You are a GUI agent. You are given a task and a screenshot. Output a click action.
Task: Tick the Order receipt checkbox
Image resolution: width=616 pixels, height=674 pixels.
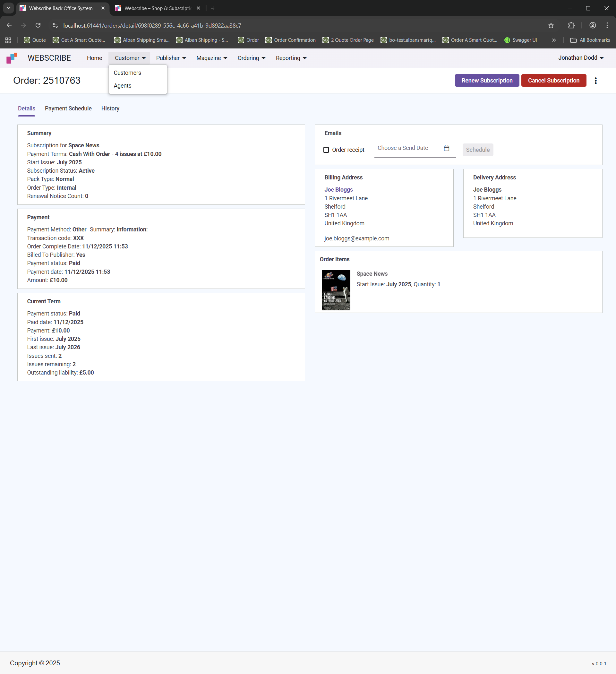point(326,150)
